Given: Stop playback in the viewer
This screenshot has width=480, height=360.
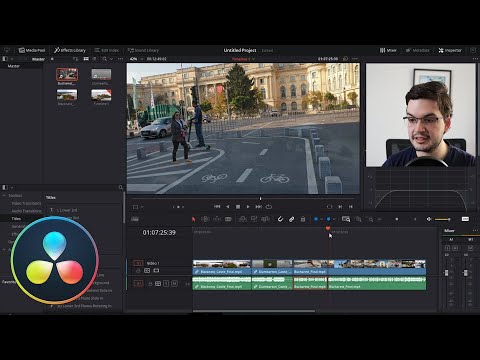Looking at the screenshot, I should click(238, 207).
